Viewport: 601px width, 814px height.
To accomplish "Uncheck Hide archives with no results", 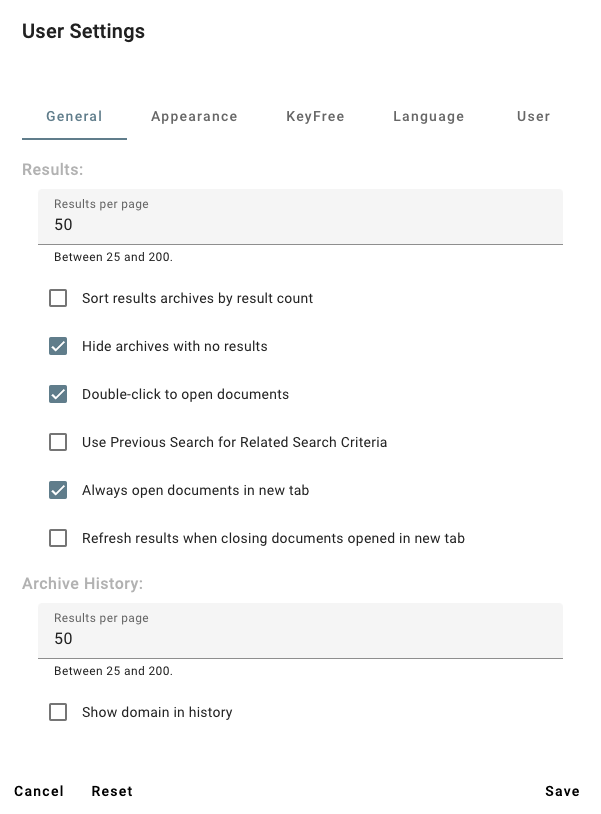I will pyautogui.click(x=59, y=346).
